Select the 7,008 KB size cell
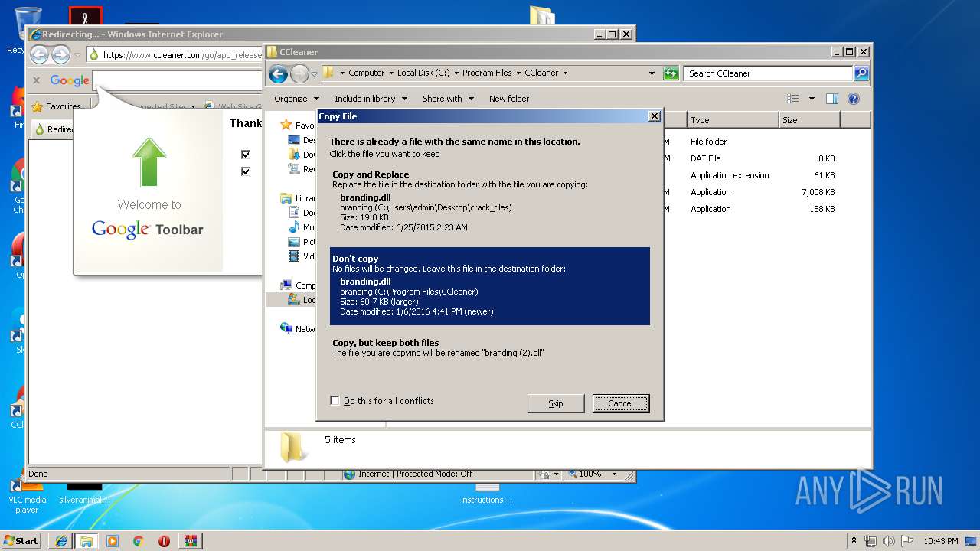 pos(818,192)
